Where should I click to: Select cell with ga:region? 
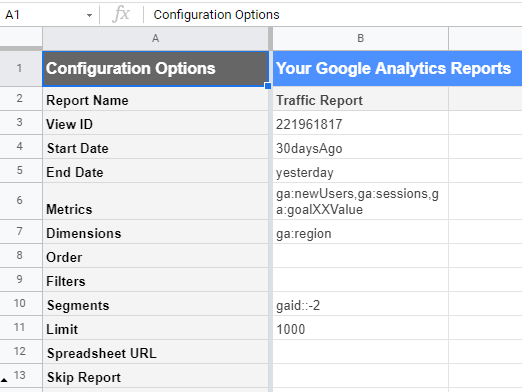[x=360, y=232]
